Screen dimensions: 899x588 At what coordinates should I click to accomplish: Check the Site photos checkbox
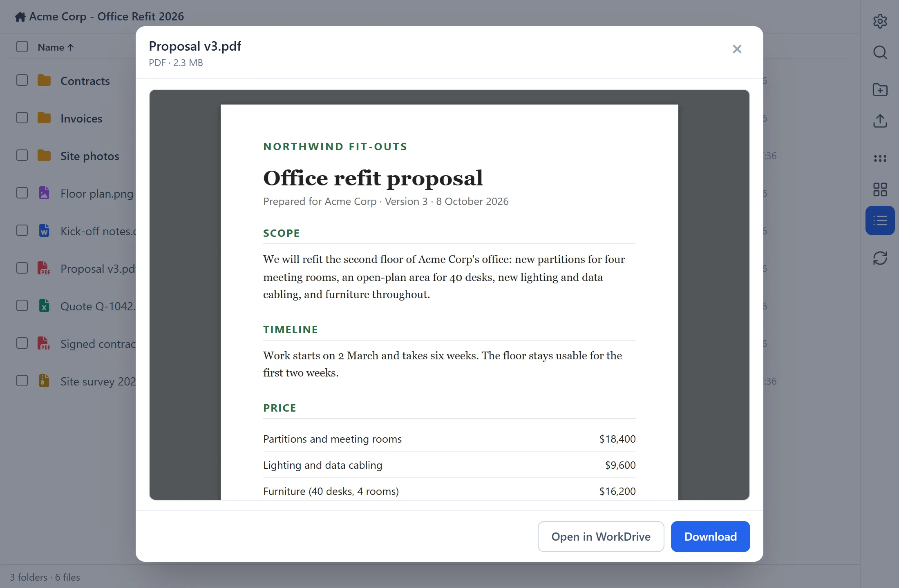coord(22,155)
